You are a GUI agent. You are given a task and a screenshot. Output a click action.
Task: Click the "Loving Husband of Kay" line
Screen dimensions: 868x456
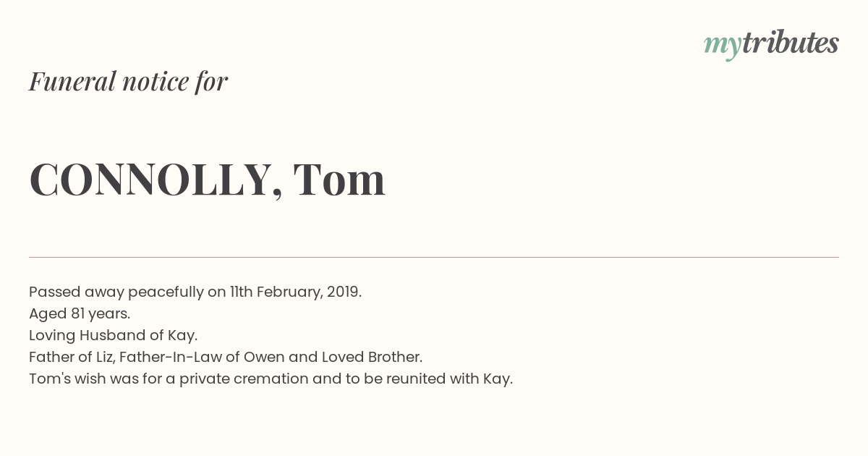(x=113, y=335)
